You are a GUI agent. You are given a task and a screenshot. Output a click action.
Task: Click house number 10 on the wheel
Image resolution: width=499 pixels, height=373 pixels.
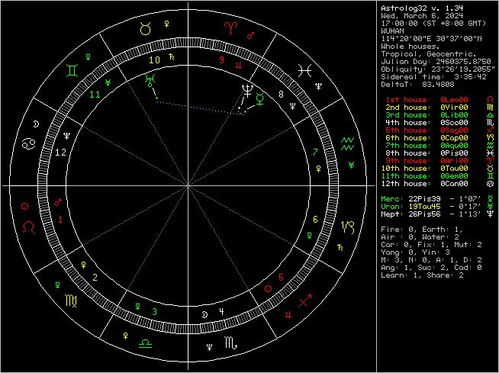tap(155, 60)
